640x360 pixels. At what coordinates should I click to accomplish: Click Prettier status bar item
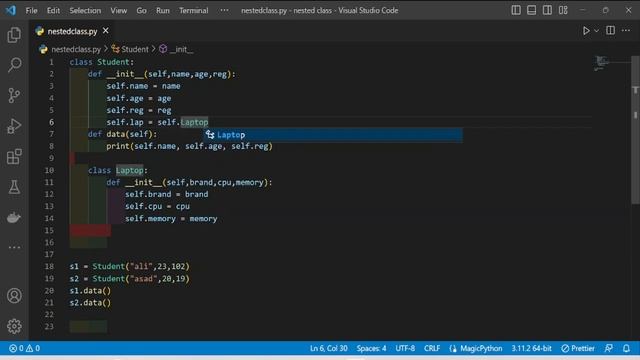click(578, 348)
